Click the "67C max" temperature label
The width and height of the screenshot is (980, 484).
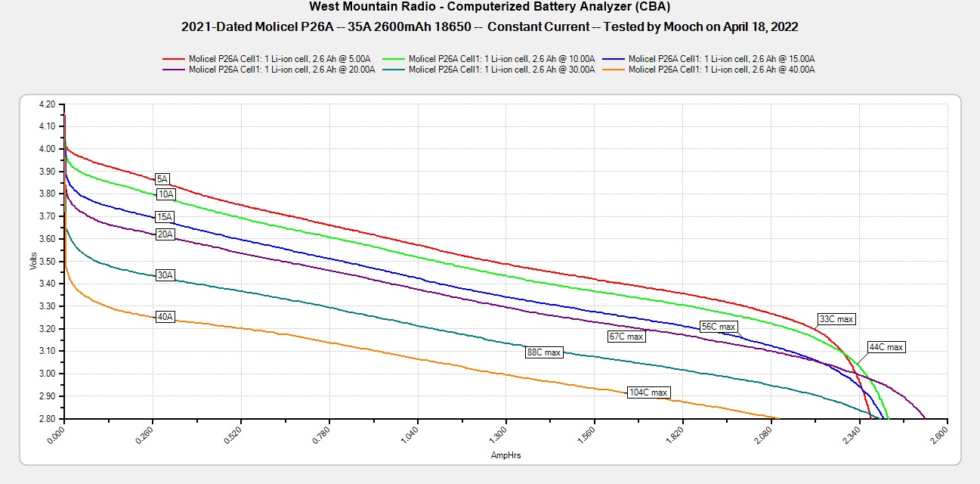[x=626, y=337]
